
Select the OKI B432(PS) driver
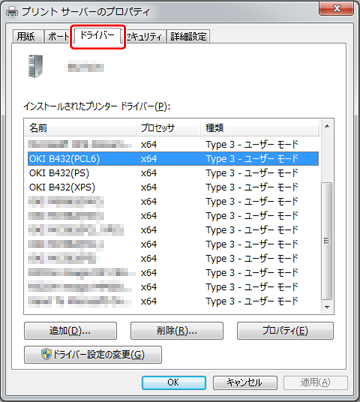pyautogui.click(x=173, y=173)
